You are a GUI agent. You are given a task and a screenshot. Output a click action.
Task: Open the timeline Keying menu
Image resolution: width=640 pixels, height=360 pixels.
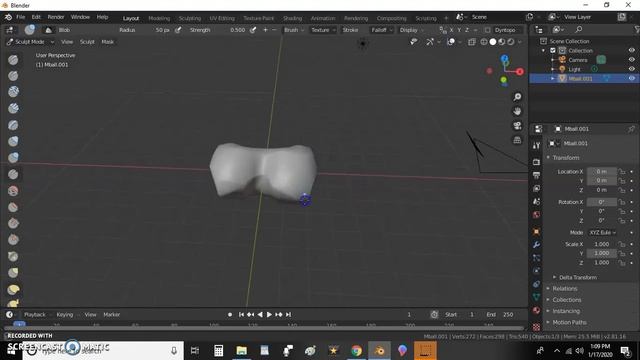[64, 315]
